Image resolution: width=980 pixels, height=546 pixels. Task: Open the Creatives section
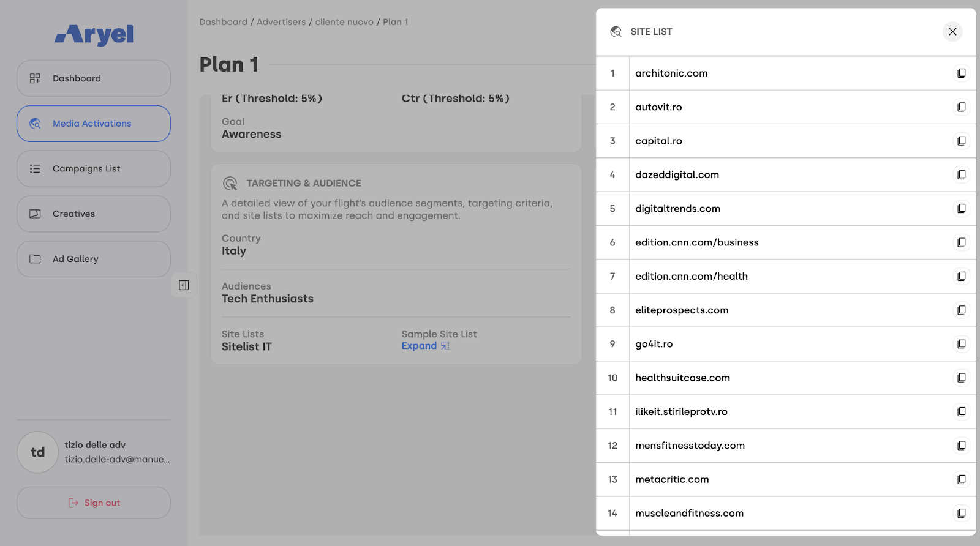pos(94,214)
